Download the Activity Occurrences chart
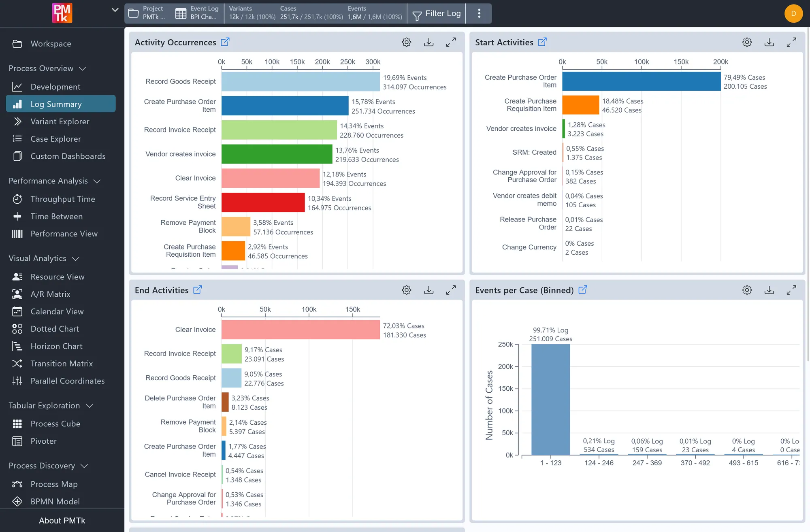Image resolution: width=810 pixels, height=532 pixels. [429, 42]
